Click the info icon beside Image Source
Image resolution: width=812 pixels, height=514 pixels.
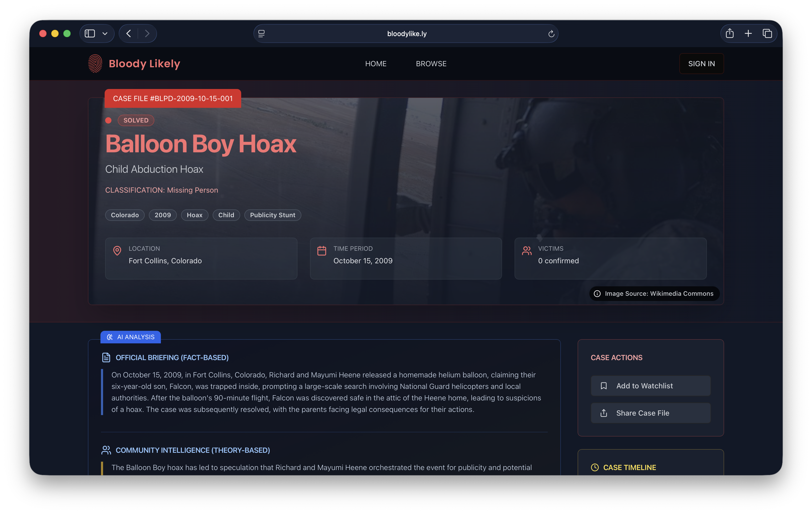click(x=597, y=293)
